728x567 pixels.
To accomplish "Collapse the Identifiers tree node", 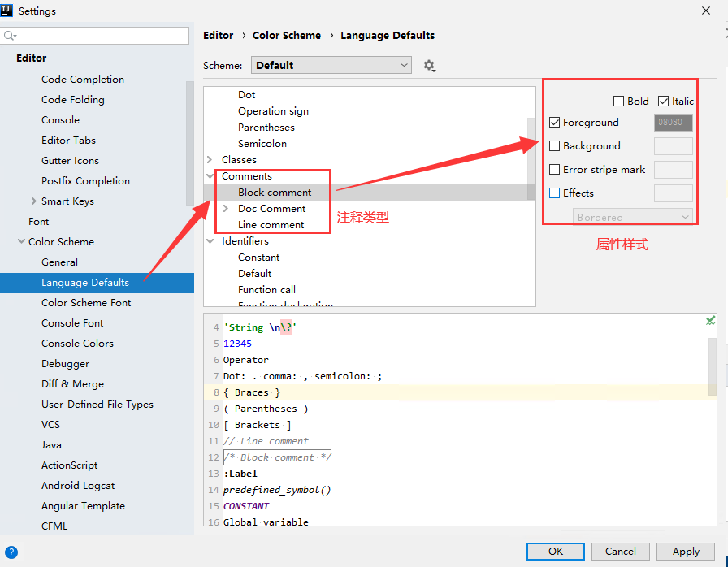I will [210, 241].
